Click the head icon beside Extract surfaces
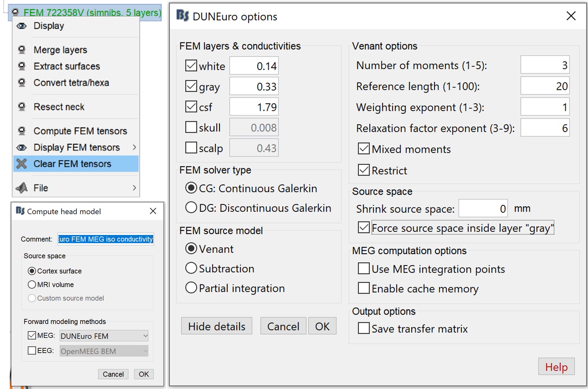This screenshot has width=588, height=389. 22,66
